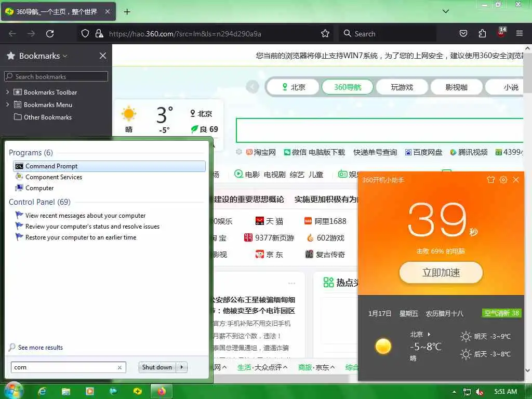Image resolution: width=532 pixels, height=399 pixels.
Task: Select the 北京 location tab
Action: [x=294, y=87]
